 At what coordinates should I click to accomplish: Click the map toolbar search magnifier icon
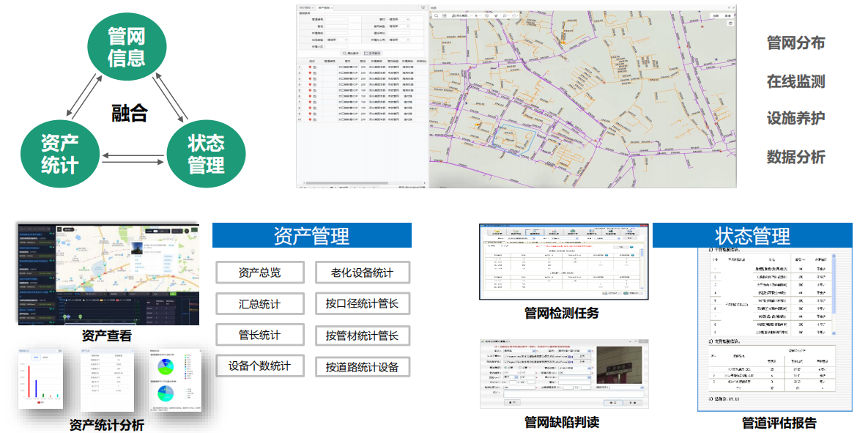point(436,15)
